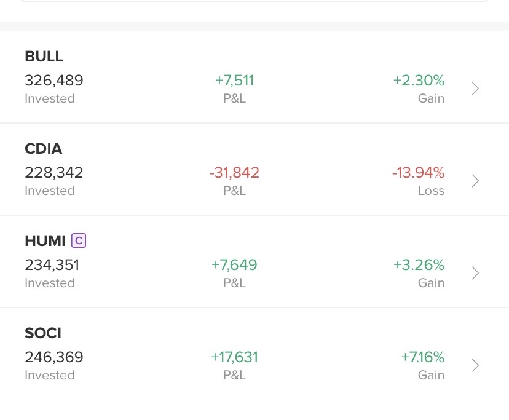Tap SOCI P&L value +17,631
The width and height of the screenshot is (509, 420).
pyautogui.click(x=234, y=357)
